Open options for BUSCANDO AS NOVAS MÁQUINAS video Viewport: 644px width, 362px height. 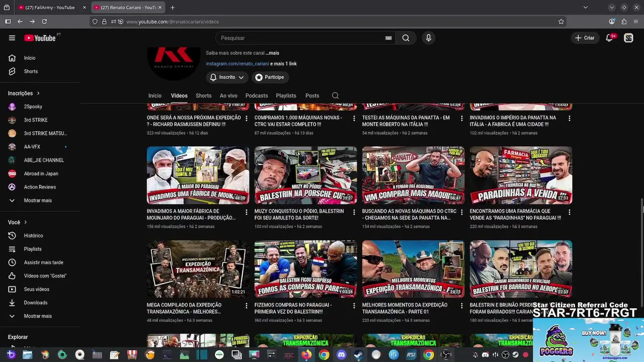click(x=462, y=212)
